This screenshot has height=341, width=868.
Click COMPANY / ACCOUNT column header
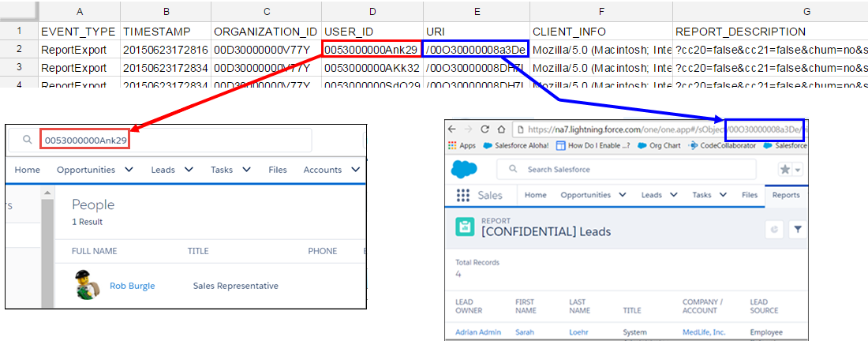pos(703,306)
